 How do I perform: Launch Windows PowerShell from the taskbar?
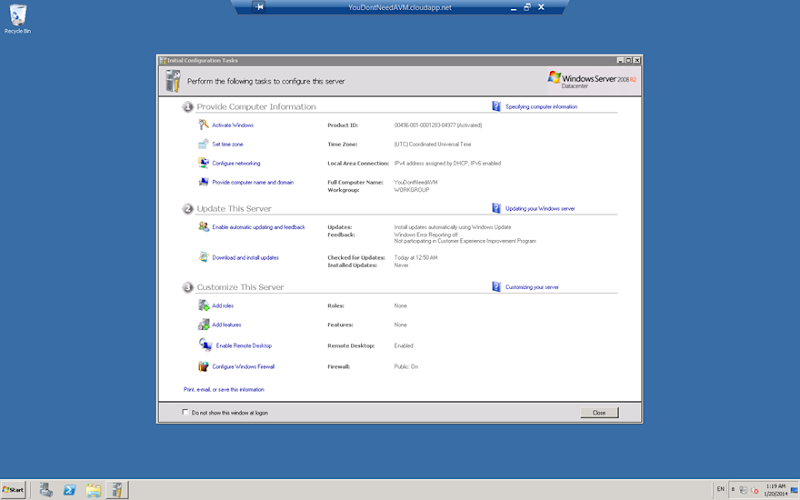pos(70,490)
